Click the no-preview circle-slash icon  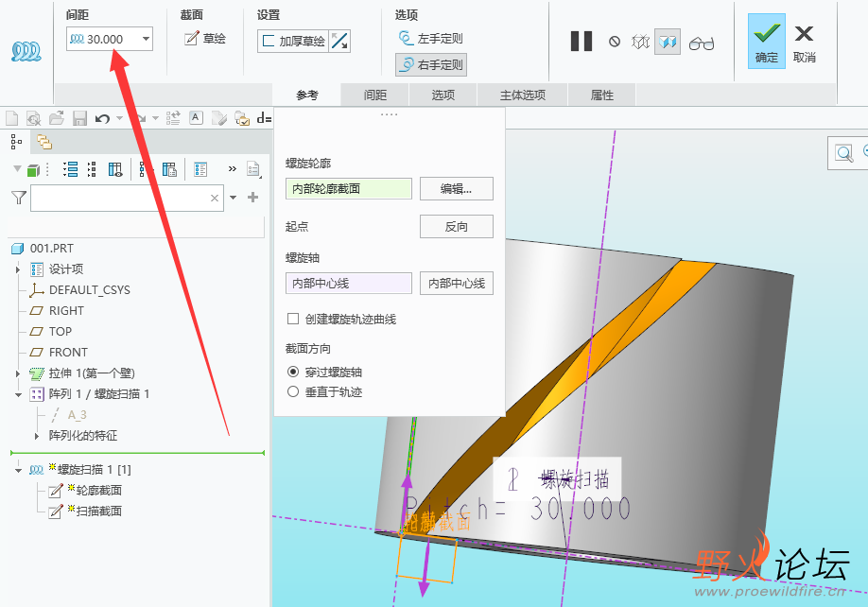coord(614,42)
